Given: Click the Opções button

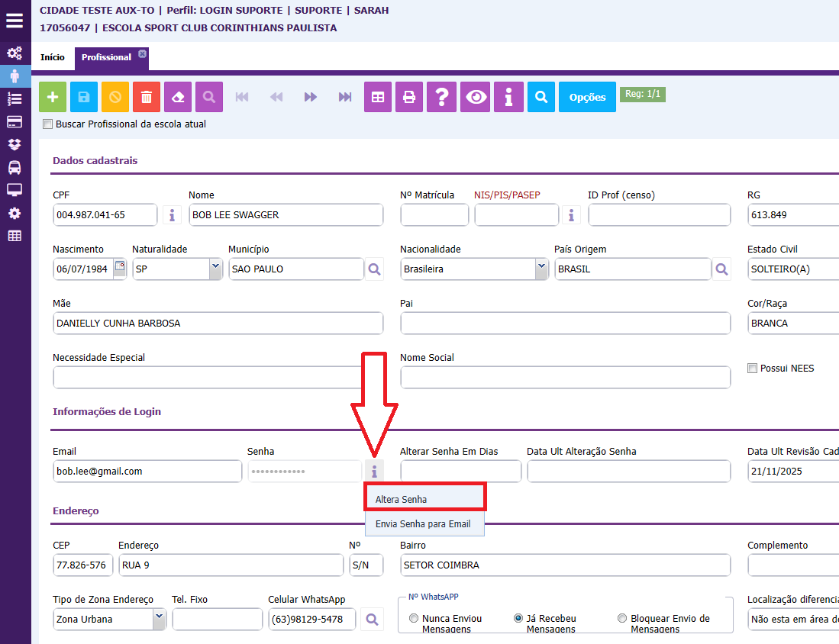Looking at the screenshot, I should pos(587,97).
